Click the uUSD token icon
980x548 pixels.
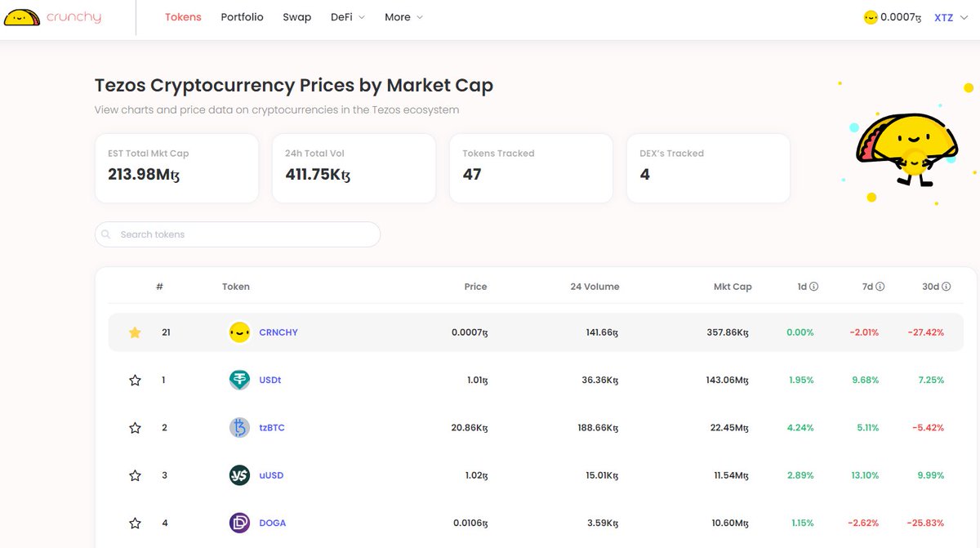tap(239, 474)
